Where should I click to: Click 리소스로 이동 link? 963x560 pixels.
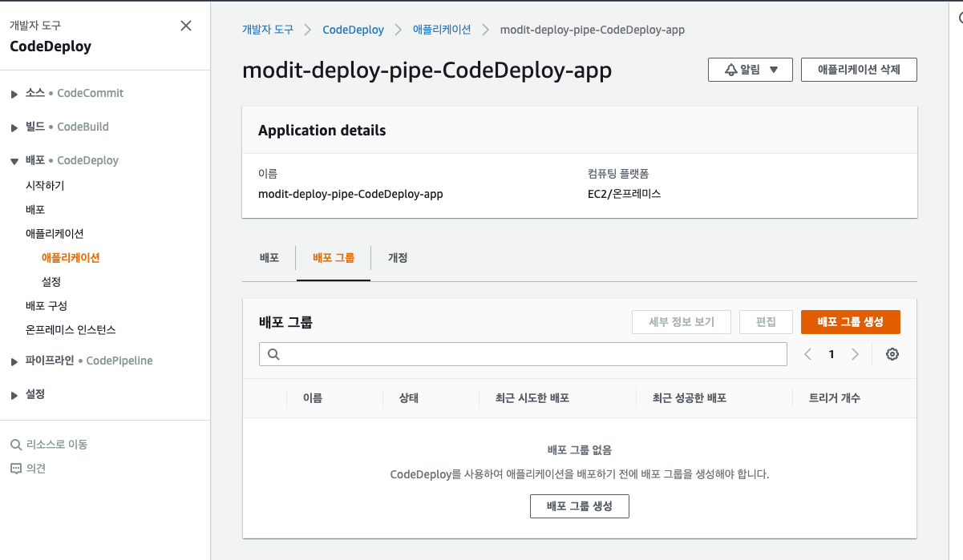[57, 445]
